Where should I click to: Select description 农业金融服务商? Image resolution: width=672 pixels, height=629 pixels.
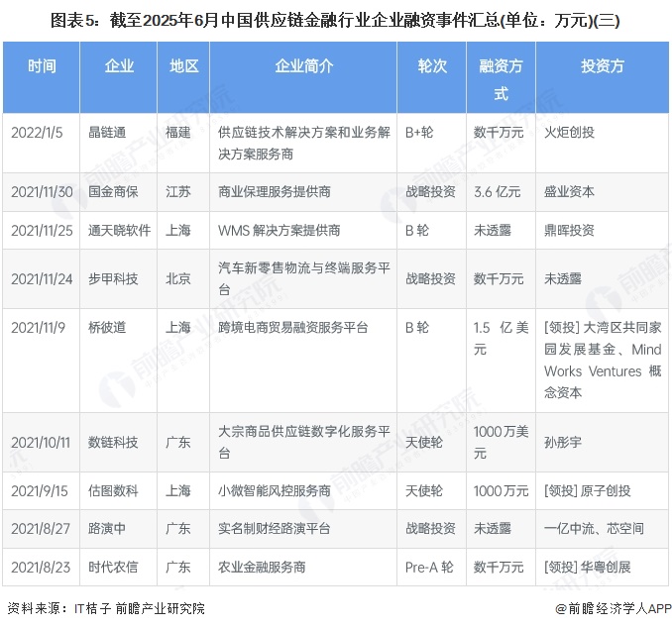click(x=262, y=568)
